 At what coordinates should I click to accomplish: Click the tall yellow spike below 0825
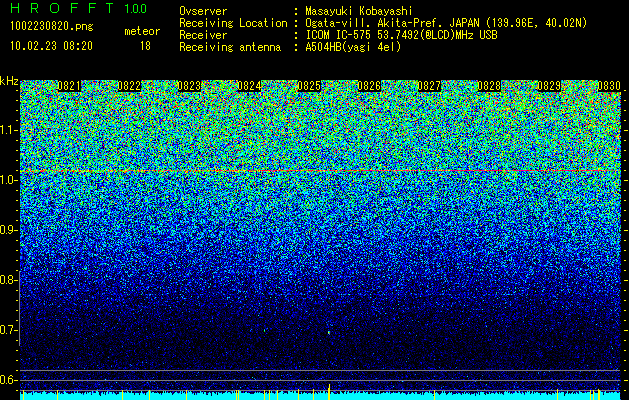(x=329, y=392)
